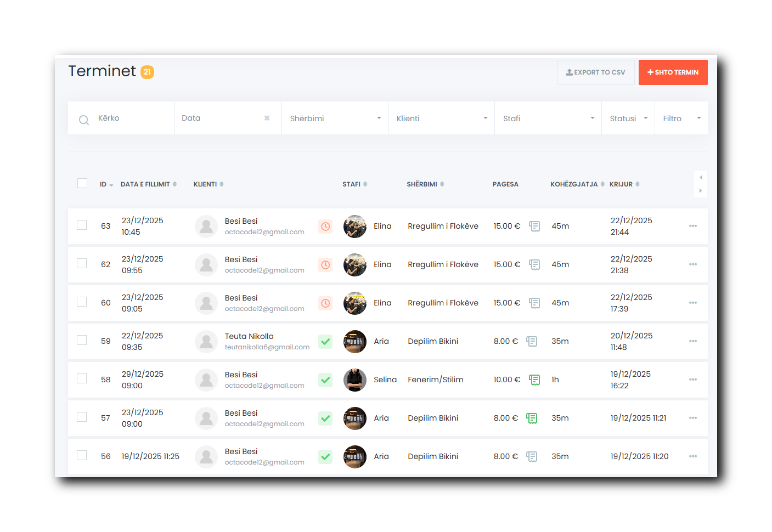
Task: Tick the checkbox for appointment 63
Action: 82,225
